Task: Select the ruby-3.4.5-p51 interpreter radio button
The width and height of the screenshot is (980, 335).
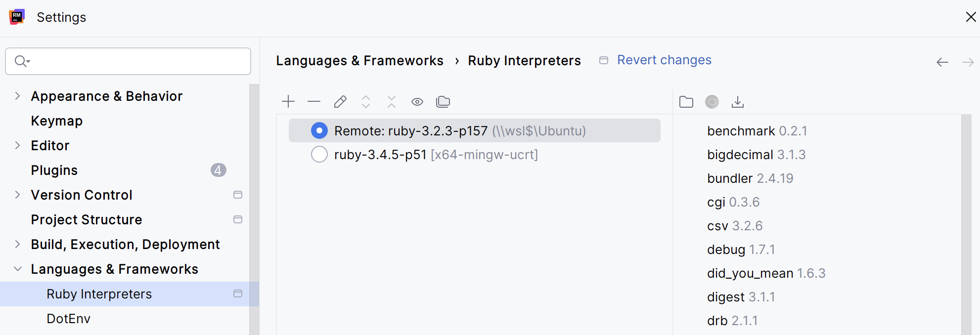Action: pyautogui.click(x=319, y=154)
